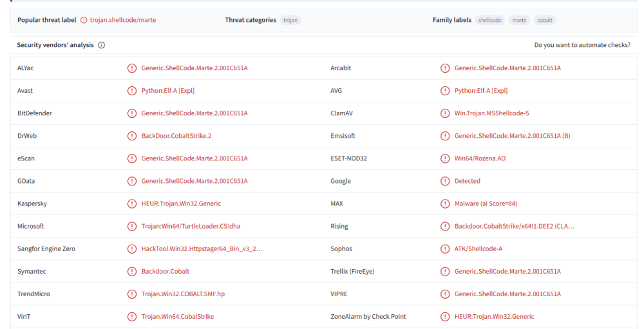Click Trojan.Win32.COBALT.SMF.hp detection text
644x329 pixels.
pos(183,294)
